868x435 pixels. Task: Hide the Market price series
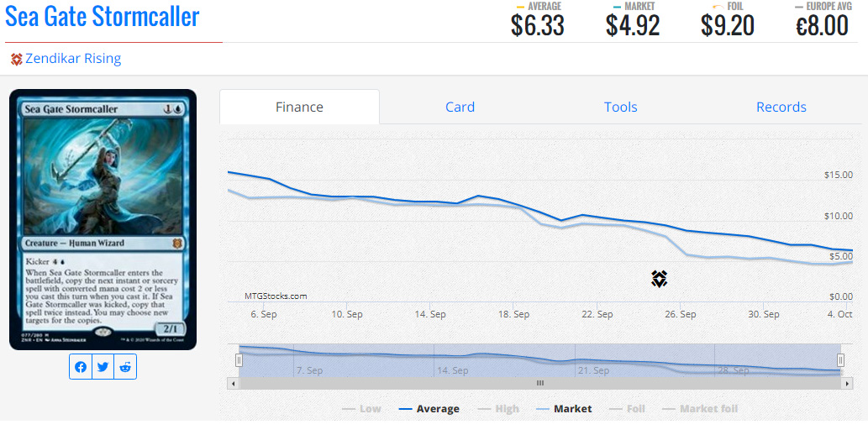coord(564,409)
